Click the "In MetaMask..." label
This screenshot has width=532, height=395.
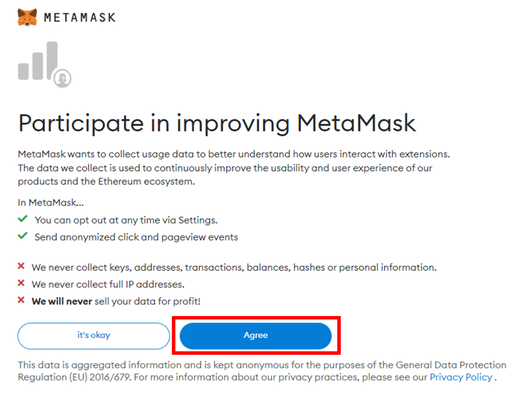50,203
